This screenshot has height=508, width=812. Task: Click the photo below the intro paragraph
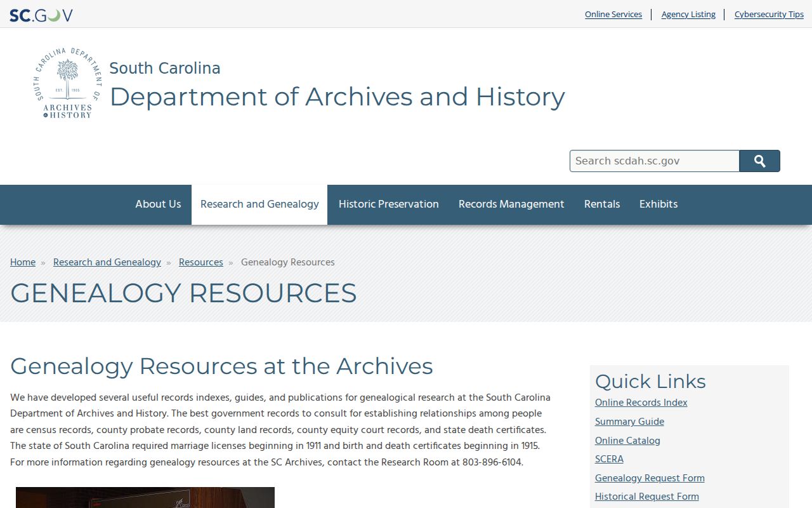[145, 498]
